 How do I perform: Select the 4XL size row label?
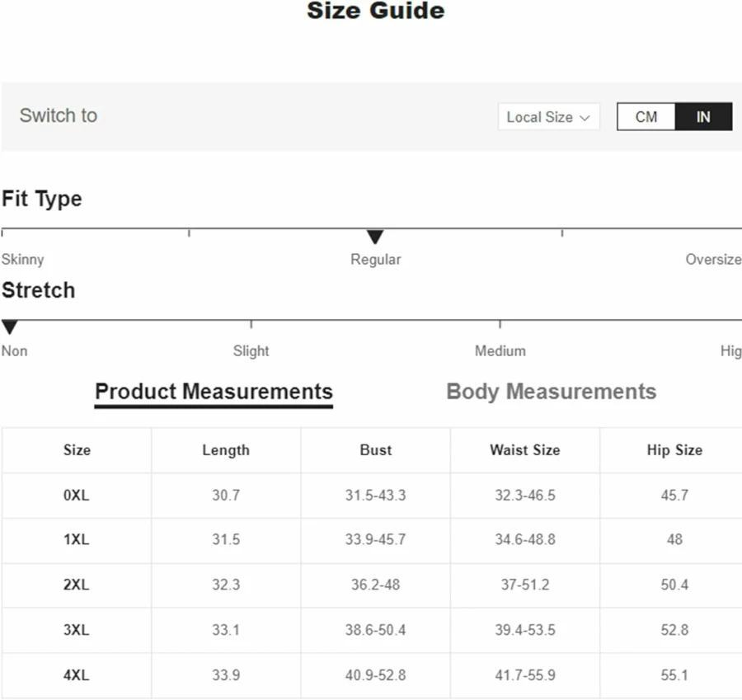(x=76, y=675)
